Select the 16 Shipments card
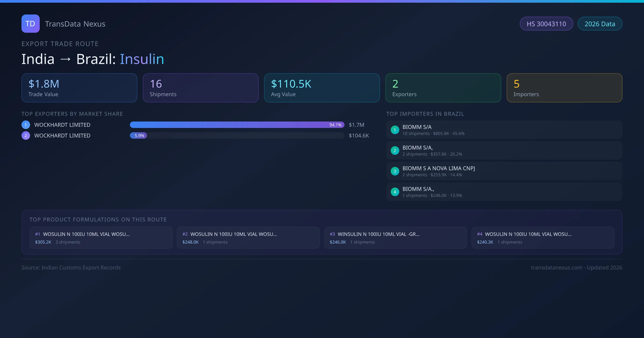Viewport: 644px width, 338px height. click(201, 88)
